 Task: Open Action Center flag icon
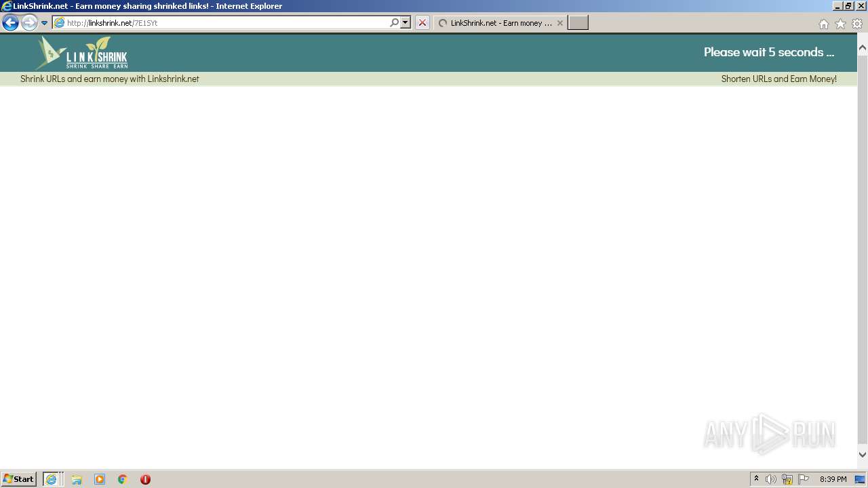804,479
